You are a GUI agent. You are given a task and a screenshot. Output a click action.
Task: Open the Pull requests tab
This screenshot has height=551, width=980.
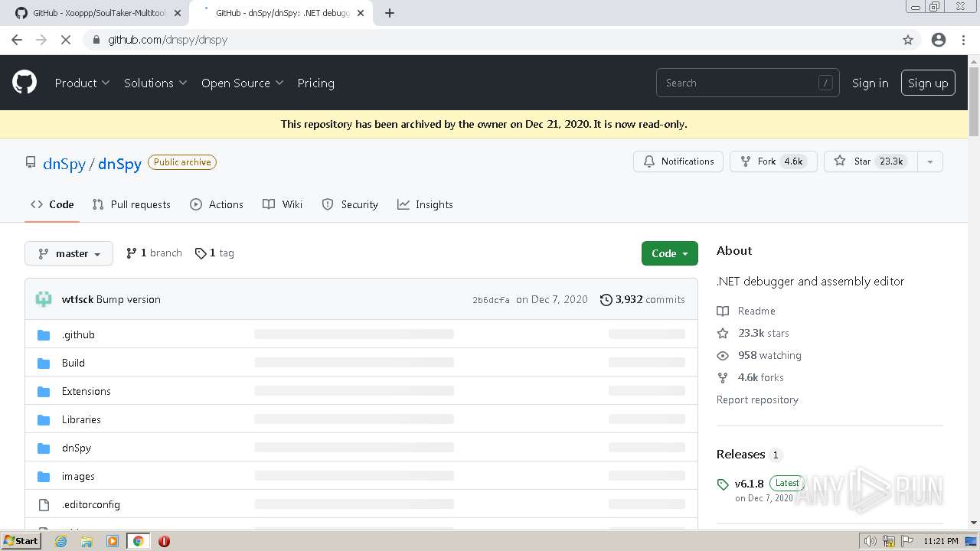click(x=131, y=204)
